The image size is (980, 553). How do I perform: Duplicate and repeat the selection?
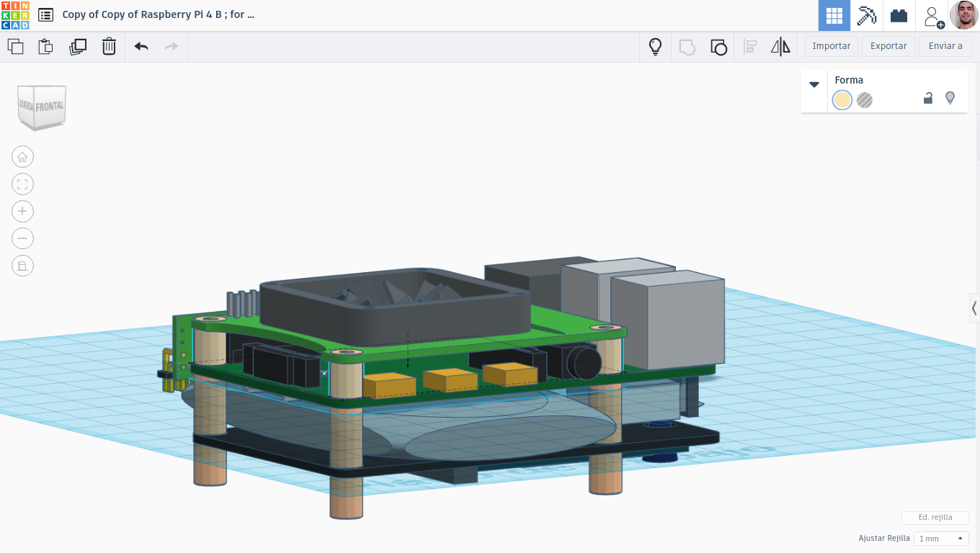pyautogui.click(x=78, y=47)
